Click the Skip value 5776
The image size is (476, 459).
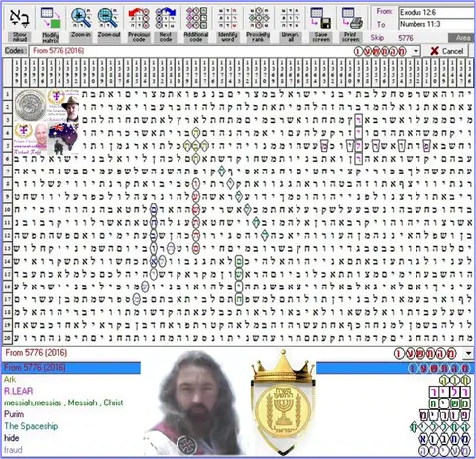click(406, 38)
